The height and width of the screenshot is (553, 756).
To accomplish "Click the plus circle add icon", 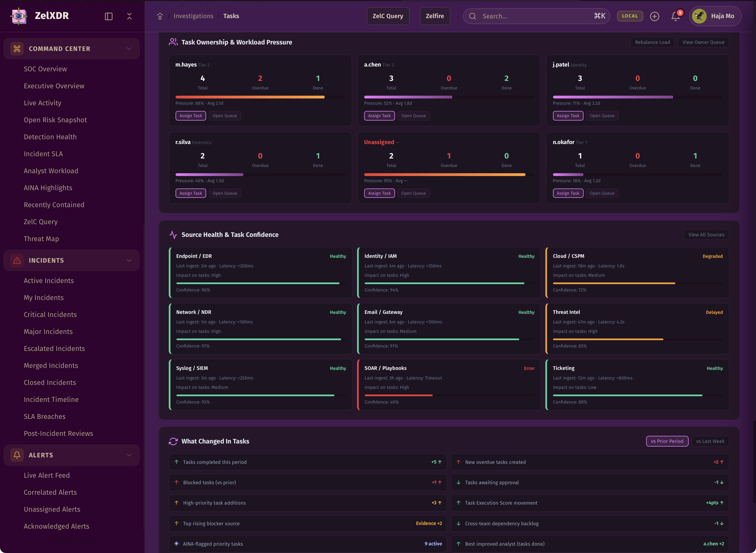I will tap(654, 16).
